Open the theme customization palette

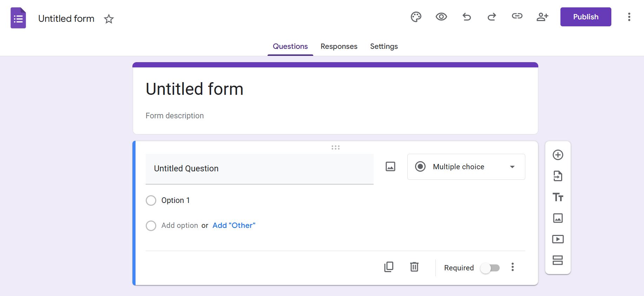coord(416,17)
